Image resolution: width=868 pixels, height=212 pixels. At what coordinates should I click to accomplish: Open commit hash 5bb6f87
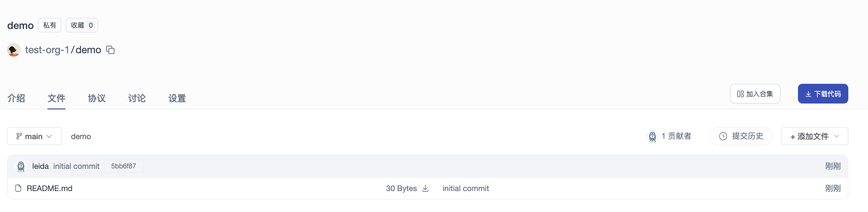pos(123,166)
